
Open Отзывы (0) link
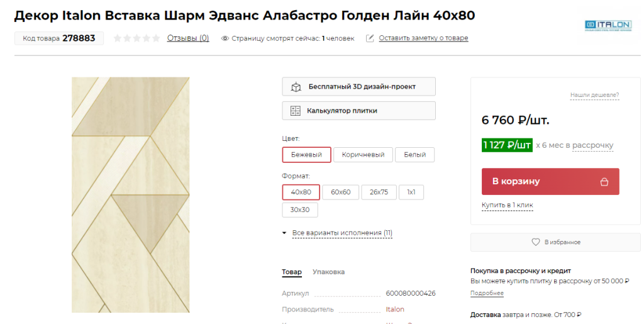(x=188, y=38)
